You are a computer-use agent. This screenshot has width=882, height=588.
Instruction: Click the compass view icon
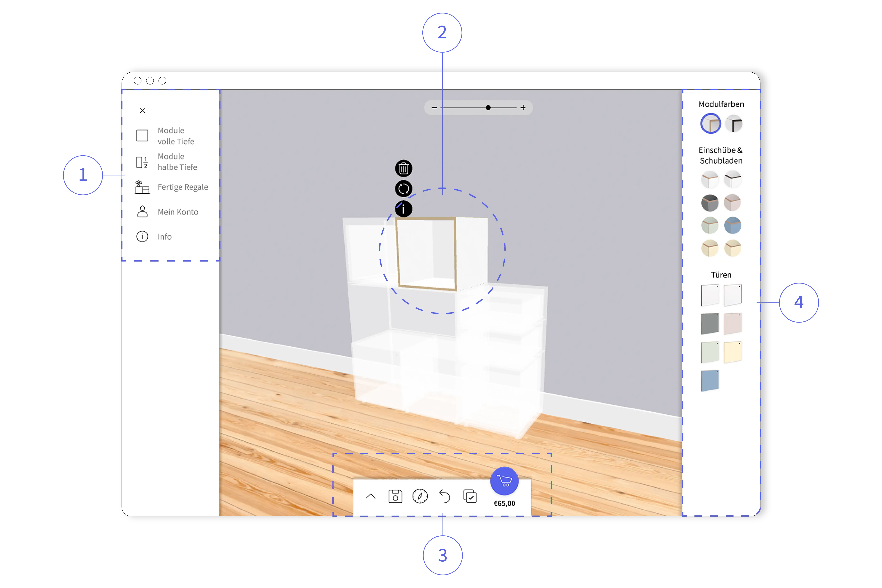420,496
